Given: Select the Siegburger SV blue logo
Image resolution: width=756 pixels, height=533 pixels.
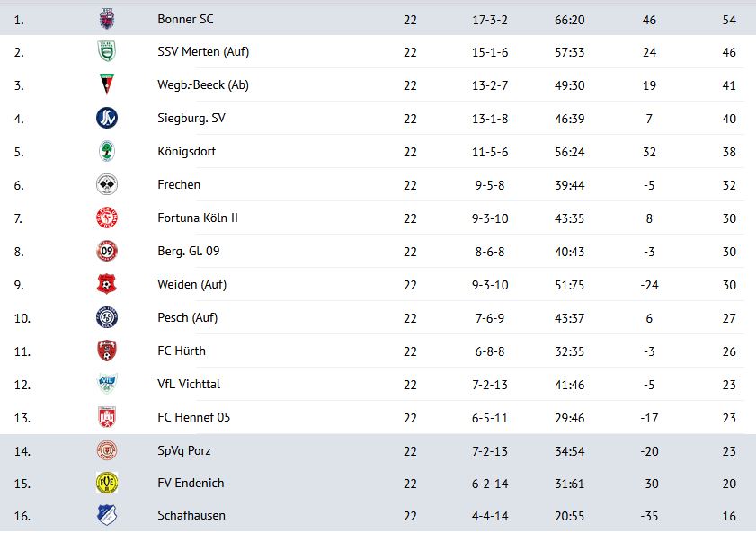Looking at the screenshot, I should click(x=107, y=118).
